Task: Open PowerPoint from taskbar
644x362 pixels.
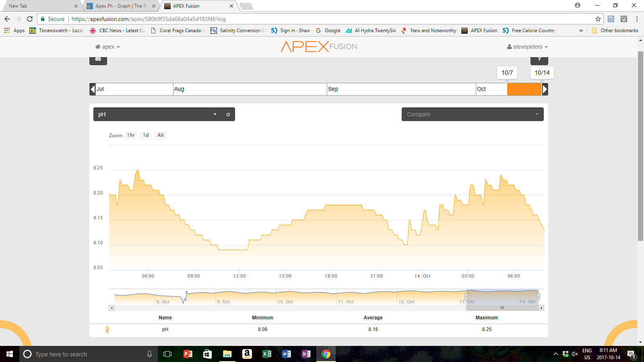Action: click(188, 354)
